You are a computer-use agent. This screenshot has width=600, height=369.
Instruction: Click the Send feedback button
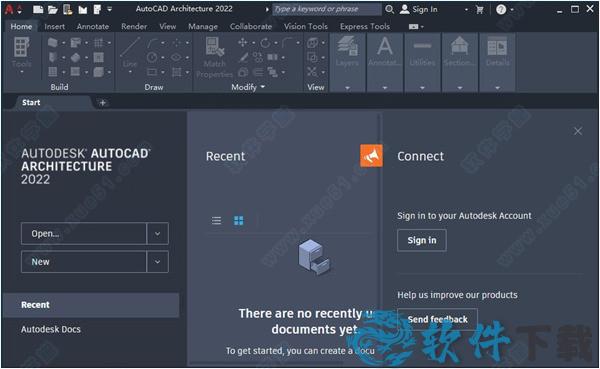[437, 319]
